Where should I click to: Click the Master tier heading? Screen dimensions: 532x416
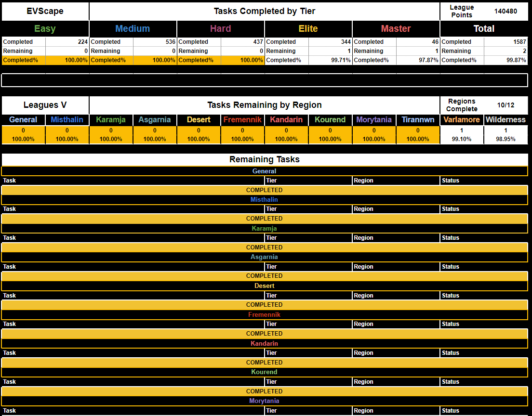(x=396, y=29)
